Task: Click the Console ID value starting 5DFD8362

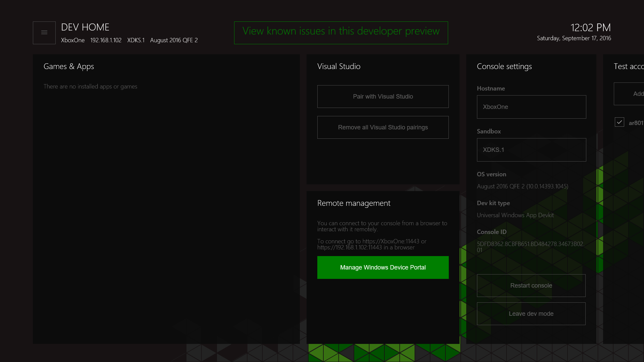Action: click(531, 247)
